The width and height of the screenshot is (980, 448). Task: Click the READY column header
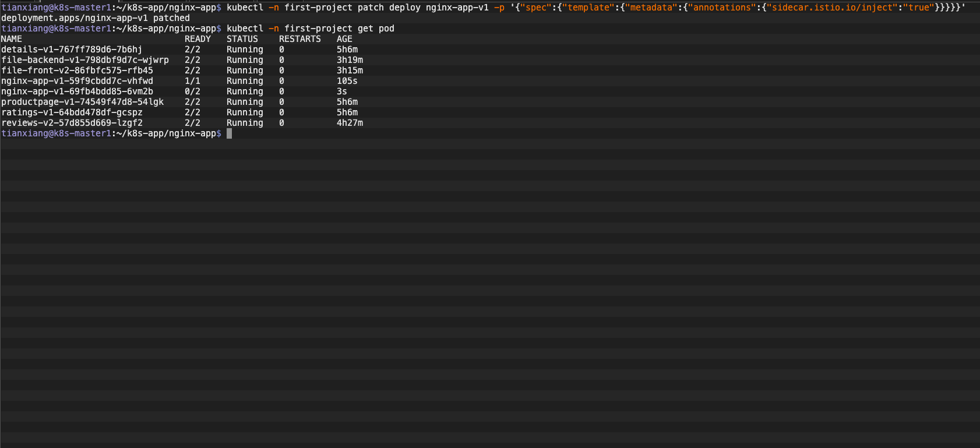click(x=198, y=39)
